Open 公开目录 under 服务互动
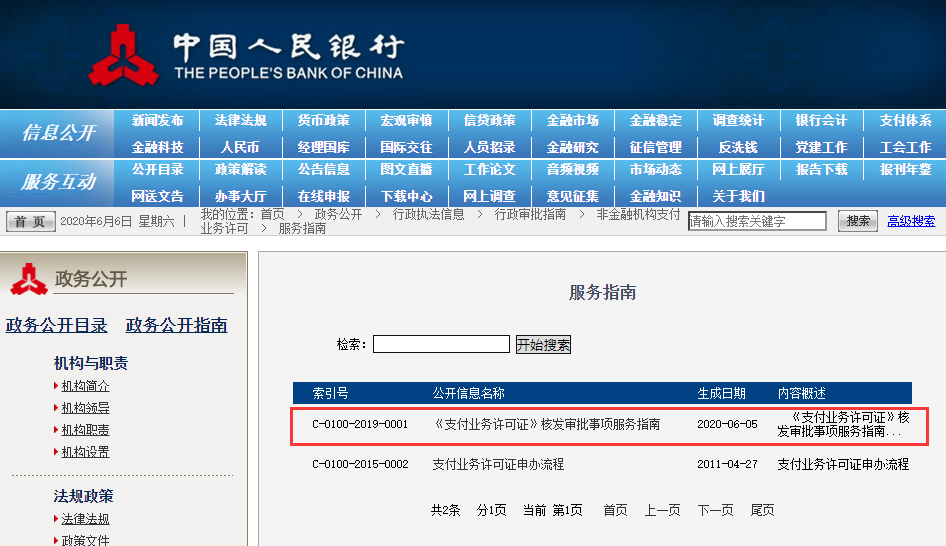Screen dimensions: 946x546 [x=157, y=170]
